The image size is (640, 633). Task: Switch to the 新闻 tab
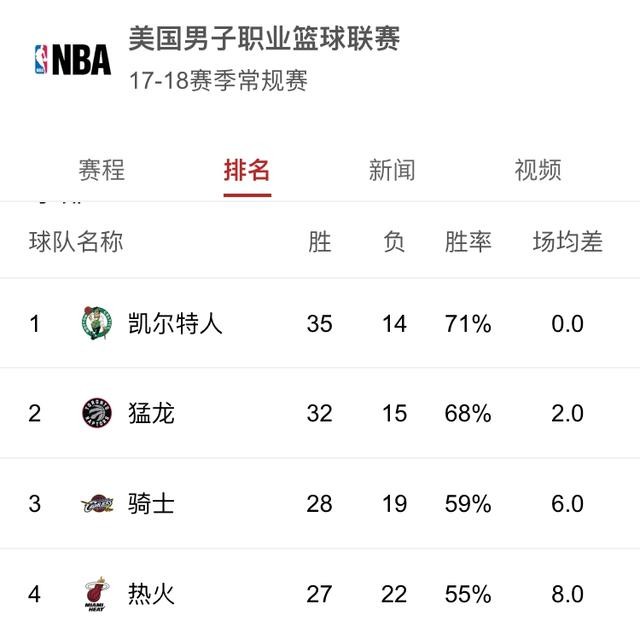click(x=391, y=170)
